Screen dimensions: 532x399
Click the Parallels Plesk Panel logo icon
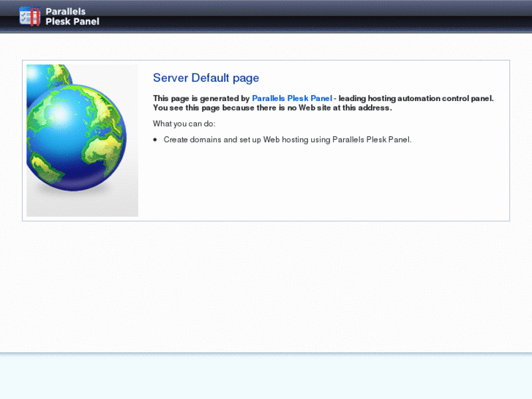tap(30, 16)
